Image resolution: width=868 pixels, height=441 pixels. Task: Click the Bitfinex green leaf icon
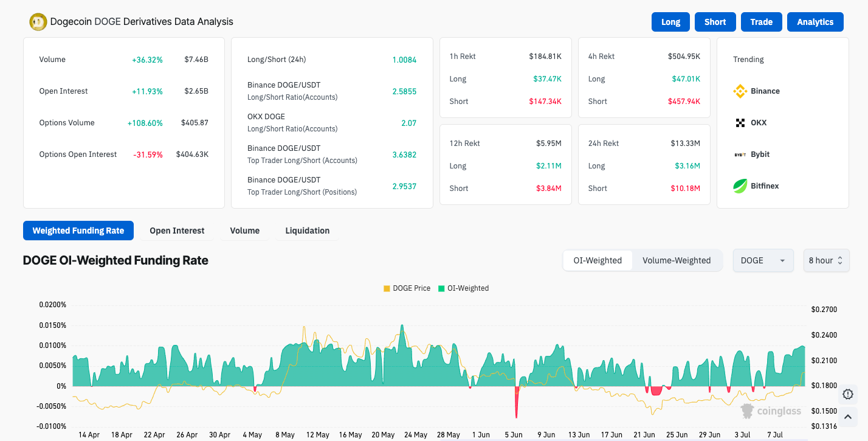point(740,186)
